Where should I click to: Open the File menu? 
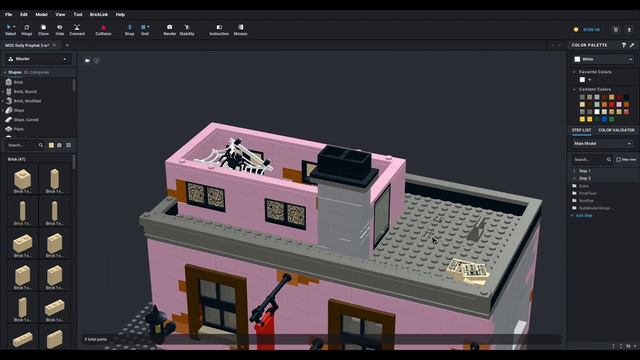(x=9, y=14)
